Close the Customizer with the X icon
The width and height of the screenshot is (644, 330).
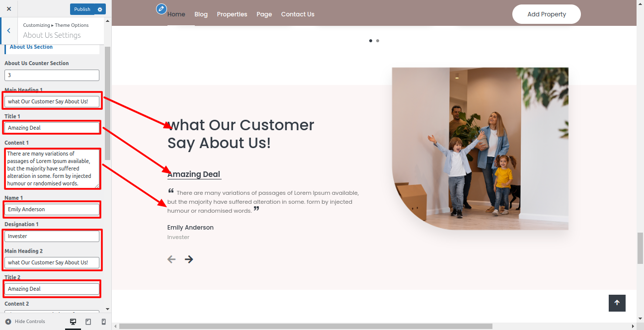tap(9, 9)
